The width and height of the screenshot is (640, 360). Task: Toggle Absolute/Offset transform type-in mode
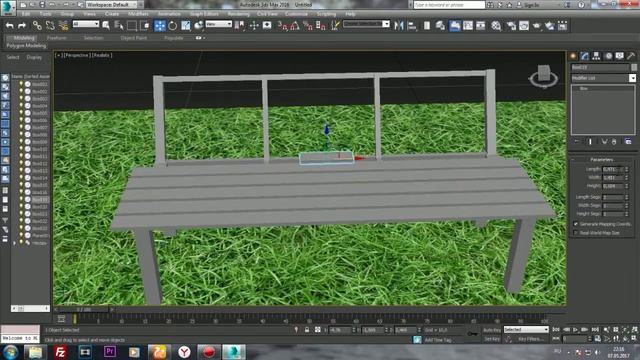pos(317,330)
